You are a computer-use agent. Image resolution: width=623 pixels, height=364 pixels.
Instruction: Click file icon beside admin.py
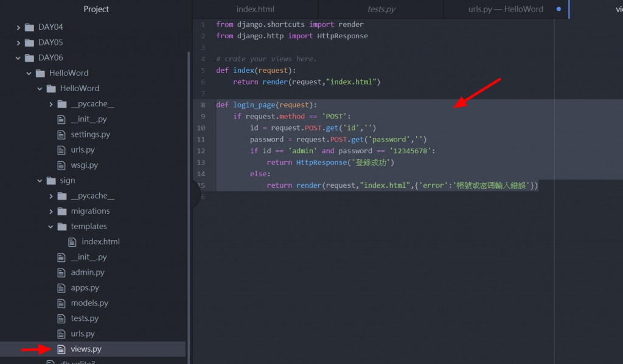(61, 273)
